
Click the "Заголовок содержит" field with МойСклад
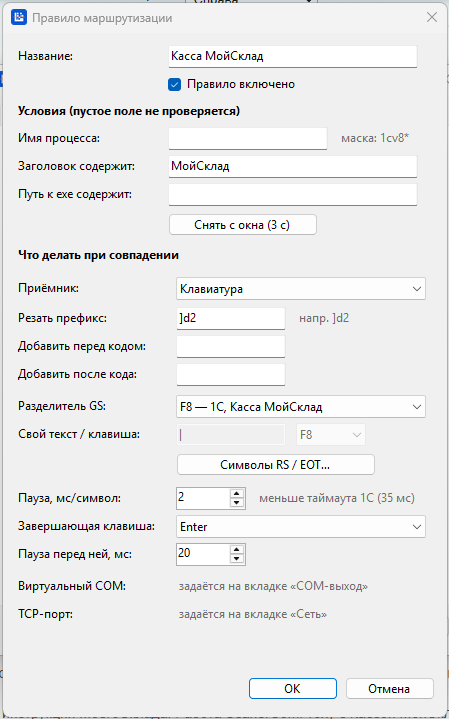[293, 166]
